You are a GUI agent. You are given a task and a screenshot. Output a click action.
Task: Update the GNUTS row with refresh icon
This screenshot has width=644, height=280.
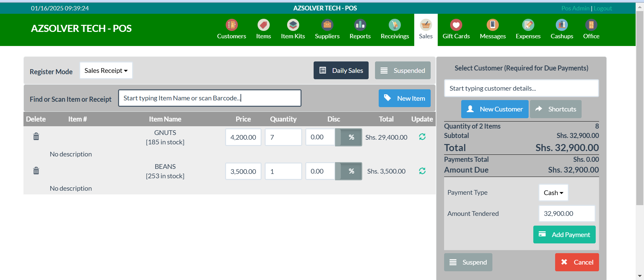(422, 137)
